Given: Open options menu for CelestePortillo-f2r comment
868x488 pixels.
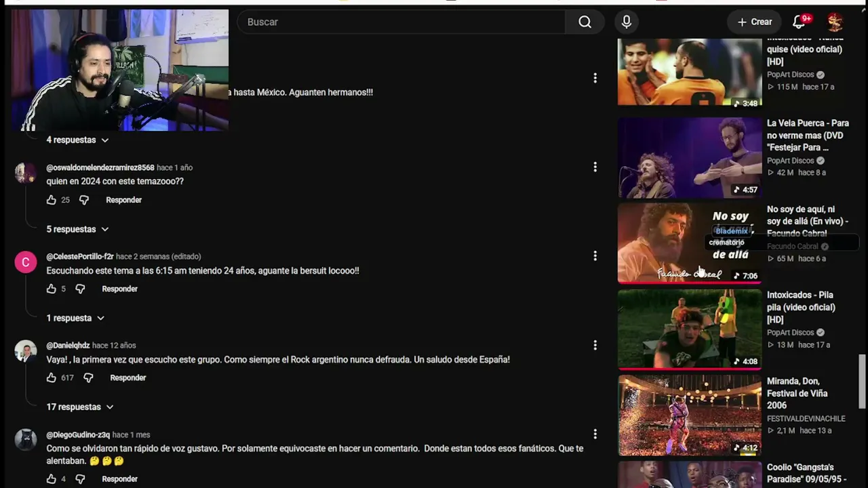Looking at the screenshot, I should 595,256.
